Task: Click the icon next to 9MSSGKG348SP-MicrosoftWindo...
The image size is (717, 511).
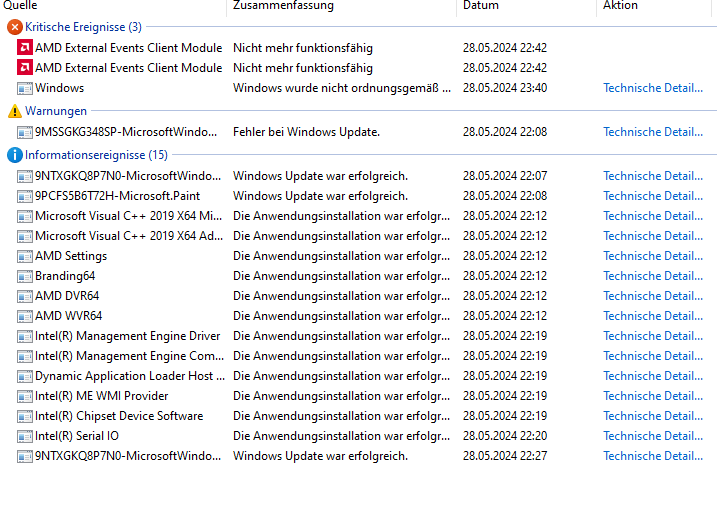Action: (x=25, y=133)
